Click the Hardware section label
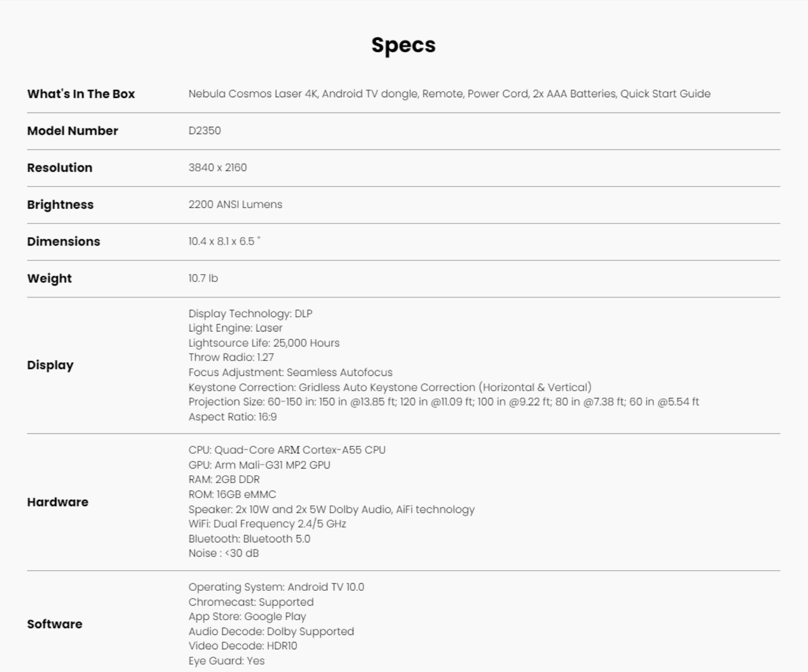The height and width of the screenshot is (672, 808). pos(58,502)
